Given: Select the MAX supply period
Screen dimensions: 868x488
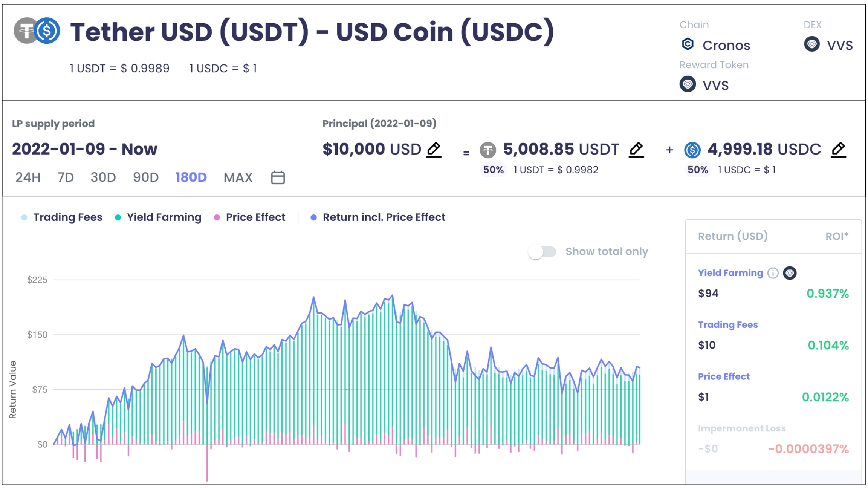Looking at the screenshot, I should (x=238, y=177).
